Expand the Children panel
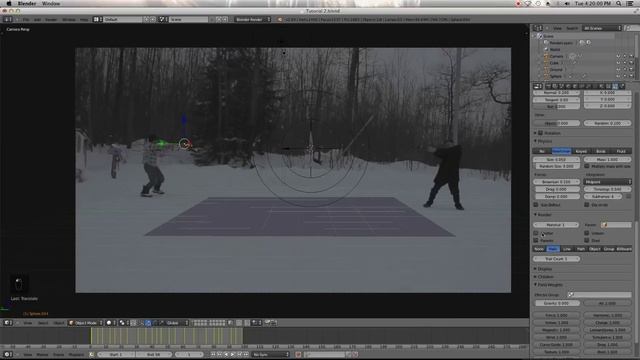This screenshot has height=360, width=640. click(535, 277)
